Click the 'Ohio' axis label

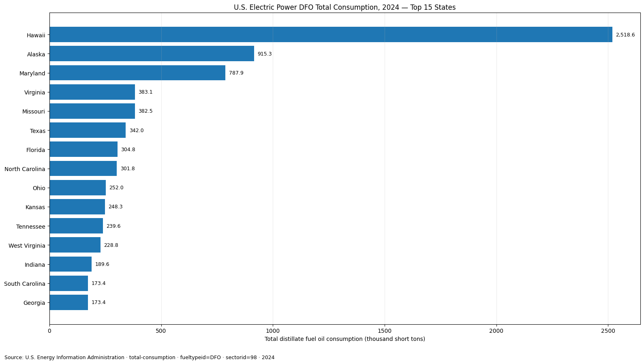39,188
